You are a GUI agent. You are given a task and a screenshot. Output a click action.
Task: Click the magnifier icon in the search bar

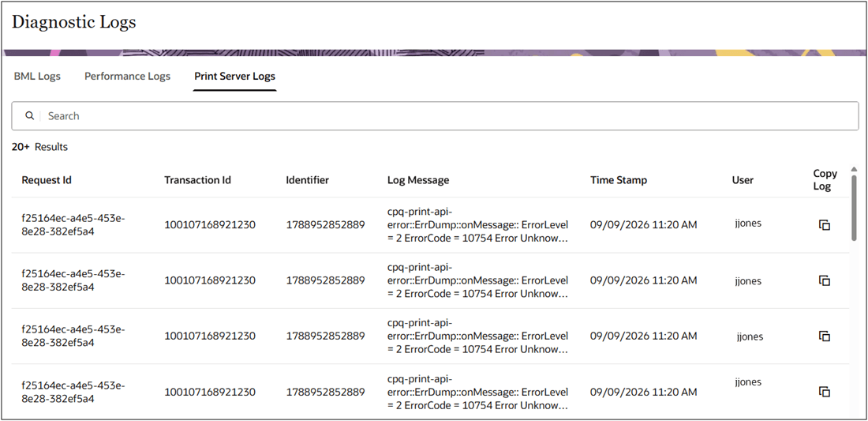(30, 116)
